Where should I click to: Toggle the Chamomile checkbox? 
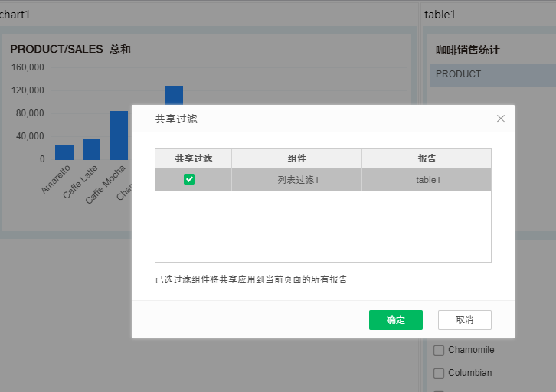439,351
